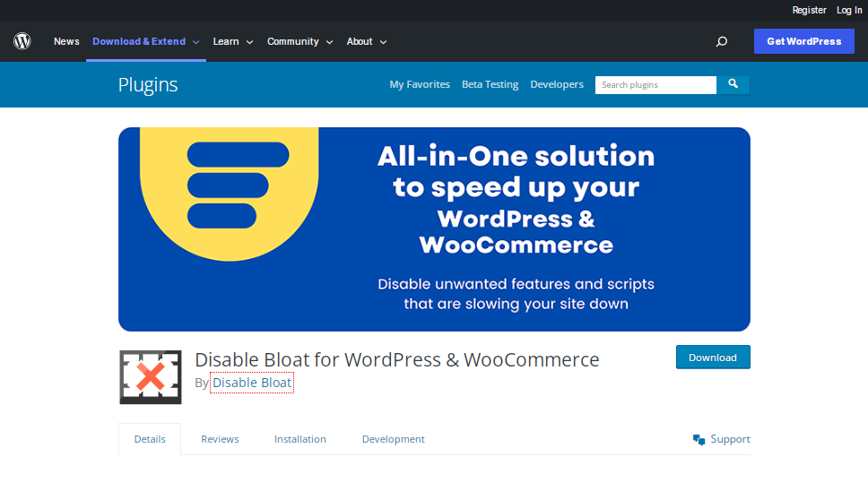Click the Disable Bloat plugin icon
Image resolution: width=868 pixels, height=483 pixels.
click(151, 377)
